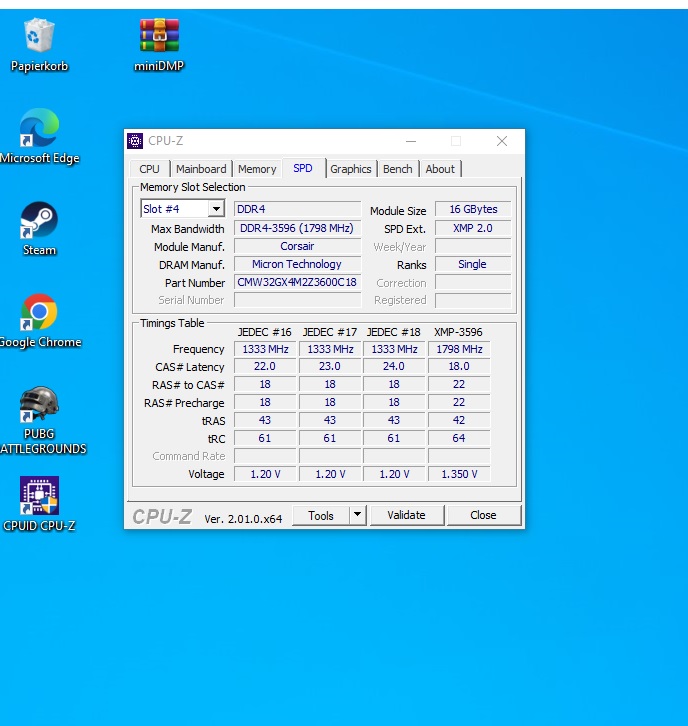Click the JEDEC #18 CAS latency 24.0 cell
This screenshot has width=688, height=726.
(x=394, y=366)
